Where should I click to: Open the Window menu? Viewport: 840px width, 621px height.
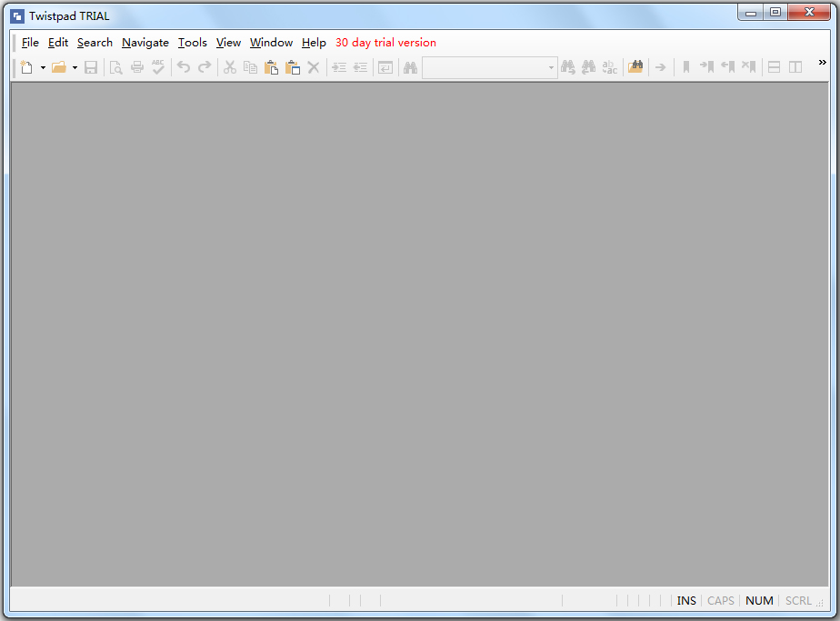coord(271,43)
